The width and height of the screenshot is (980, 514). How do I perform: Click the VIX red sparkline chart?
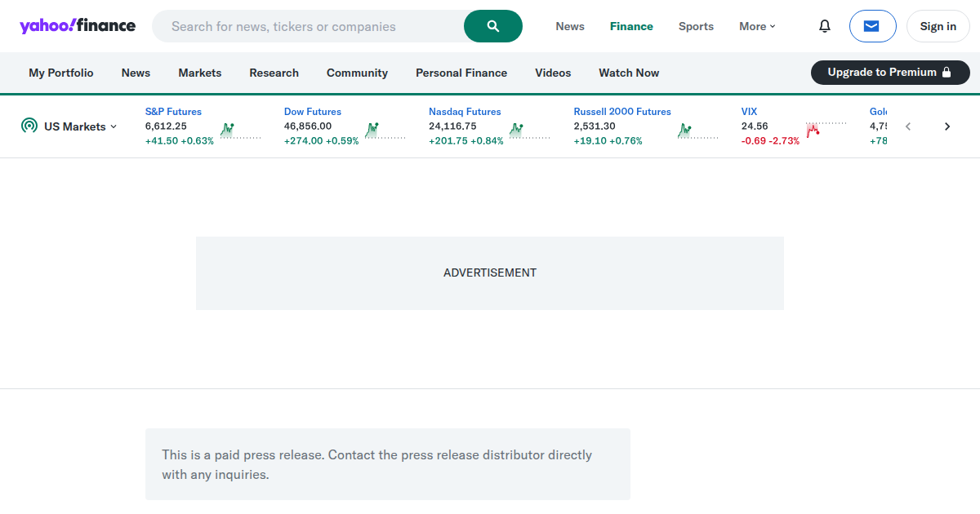[826, 131]
